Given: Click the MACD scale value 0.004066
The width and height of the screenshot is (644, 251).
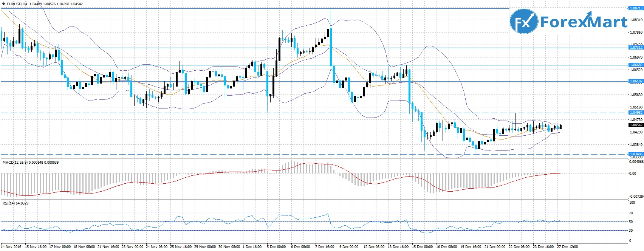Looking at the screenshot, I should [x=636, y=162].
